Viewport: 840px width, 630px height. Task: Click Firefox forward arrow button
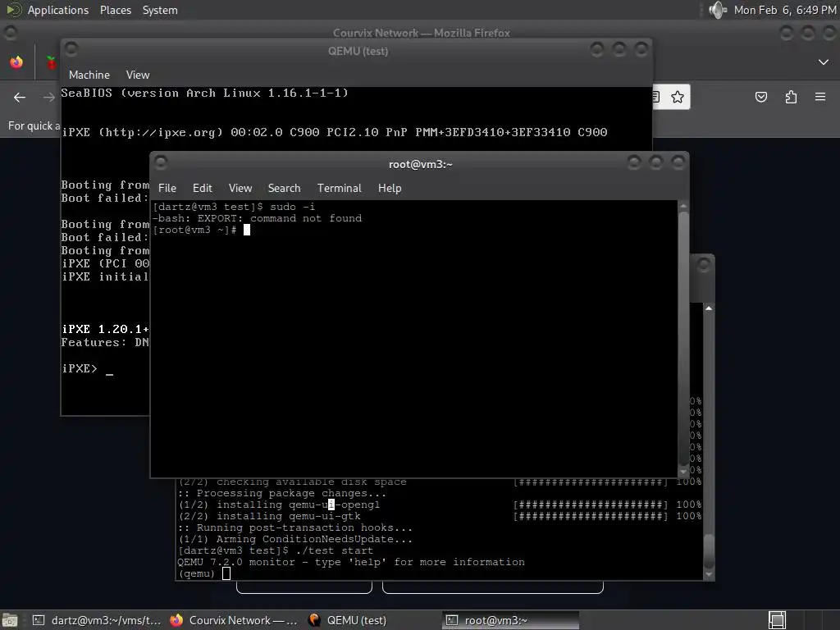[x=48, y=97]
